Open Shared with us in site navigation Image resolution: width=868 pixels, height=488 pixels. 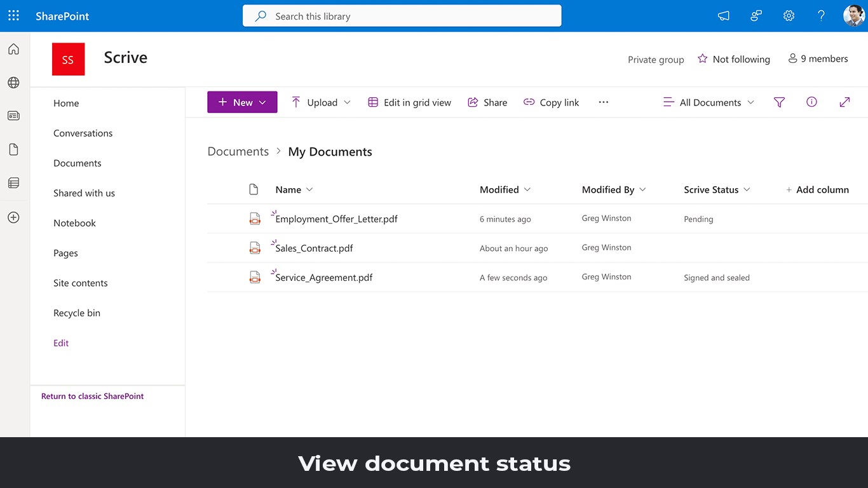(84, 193)
